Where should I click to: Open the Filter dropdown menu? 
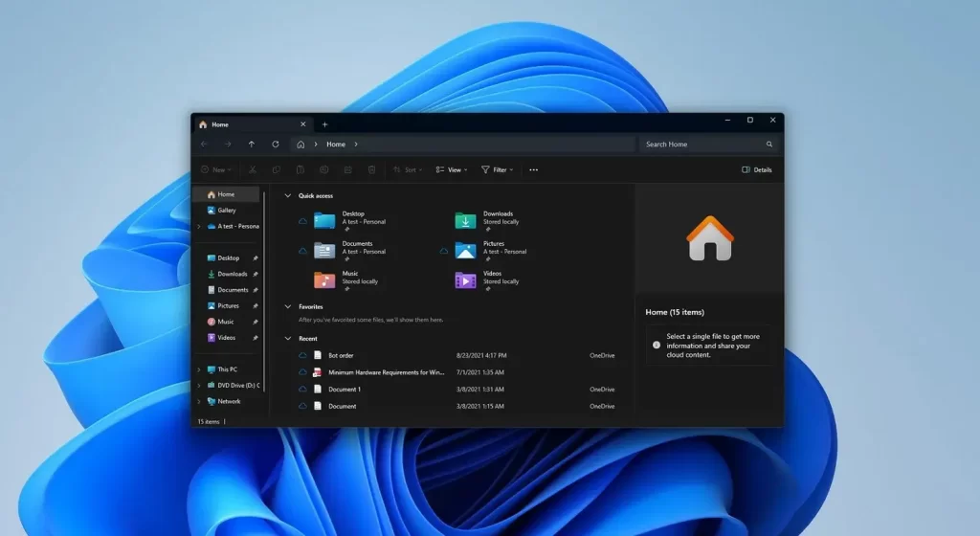click(497, 169)
